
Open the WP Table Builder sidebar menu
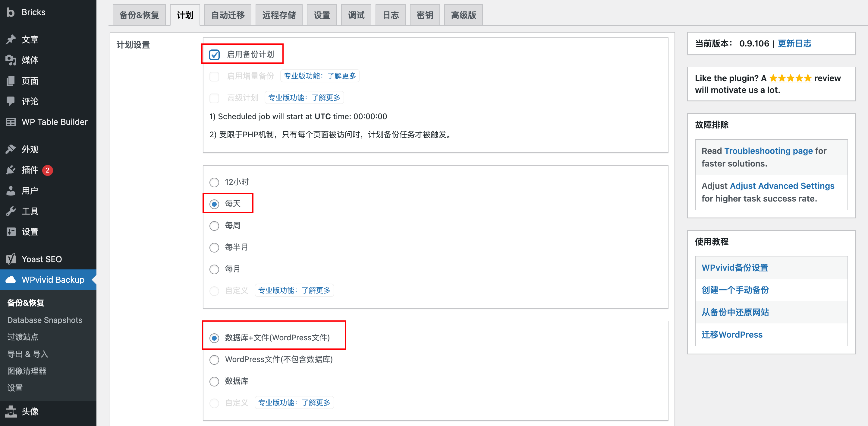coord(48,122)
